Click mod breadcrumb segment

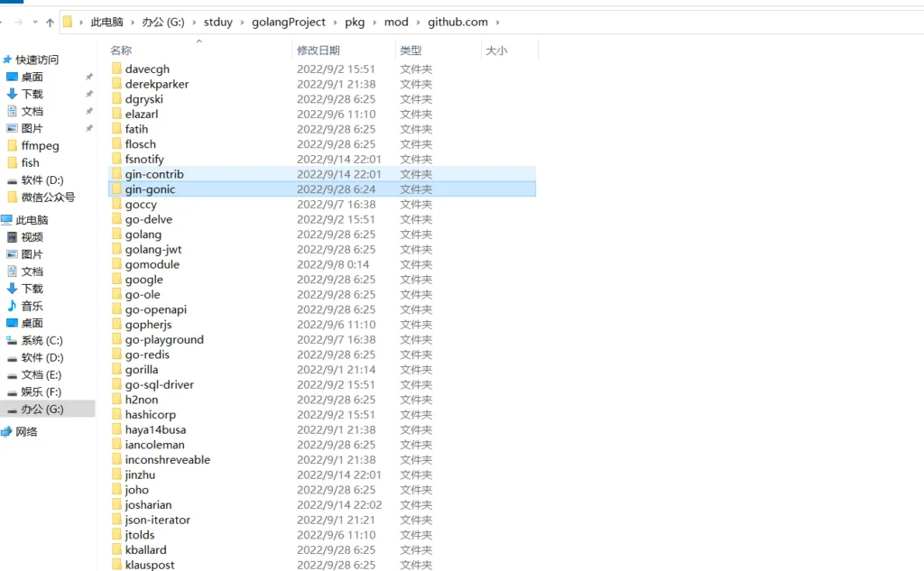396,23
